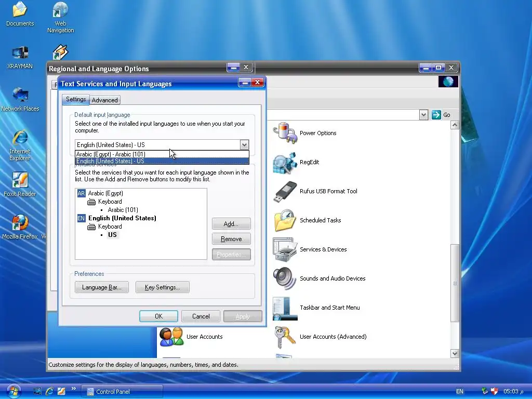Click the EN language badge in the list
The width and height of the screenshot is (532, 399).
tap(81, 218)
